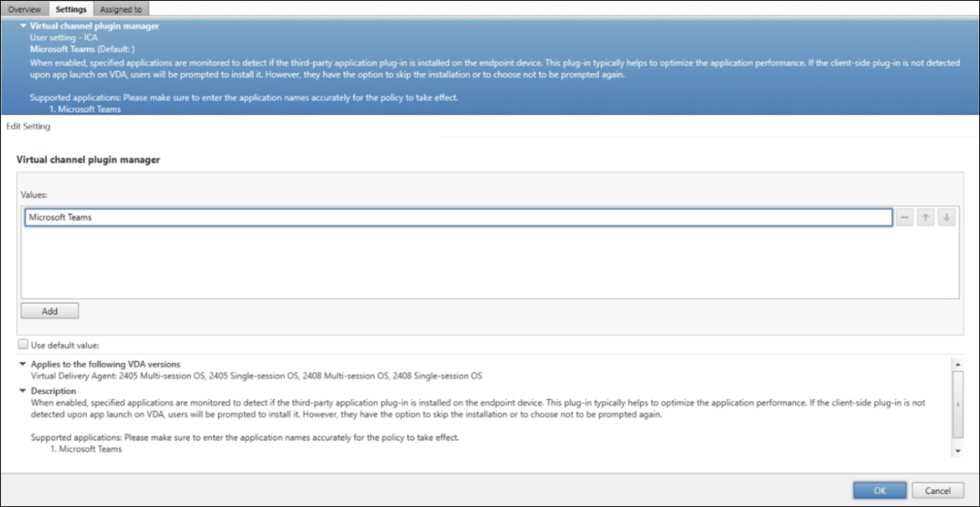Collapse the triangle in the blue setting header
Viewport: 980px width, 507px height.
click(23, 26)
